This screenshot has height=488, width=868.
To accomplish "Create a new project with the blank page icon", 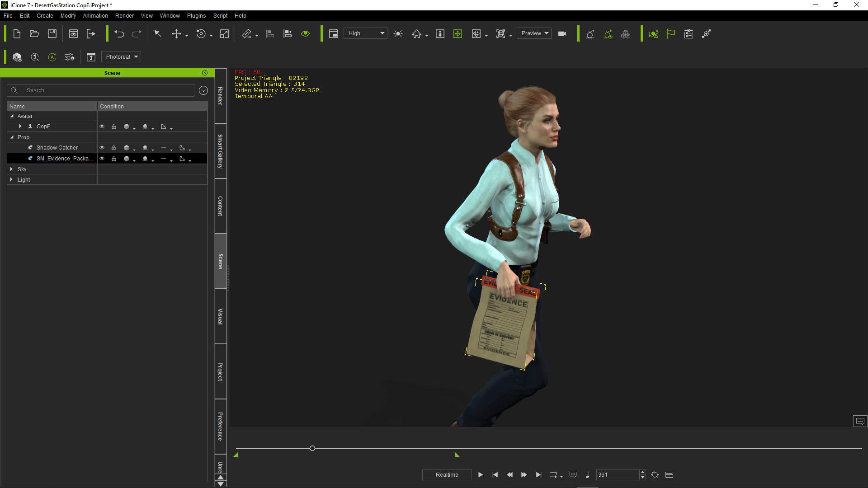I will tap(17, 34).
